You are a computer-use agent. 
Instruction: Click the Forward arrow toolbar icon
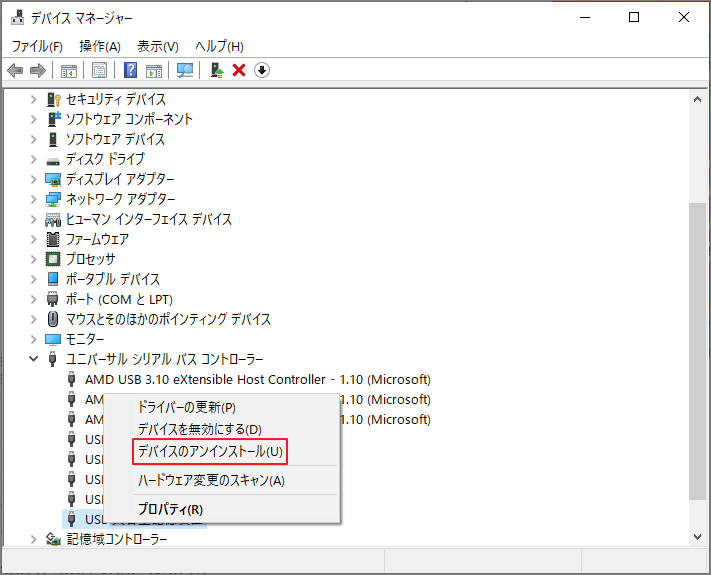pos(38,70)
